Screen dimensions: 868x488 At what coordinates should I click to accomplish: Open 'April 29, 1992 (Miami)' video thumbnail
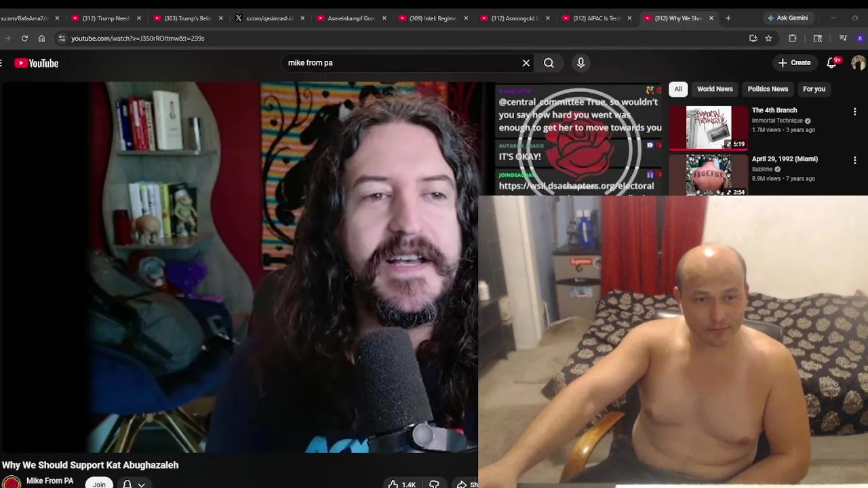709,176
